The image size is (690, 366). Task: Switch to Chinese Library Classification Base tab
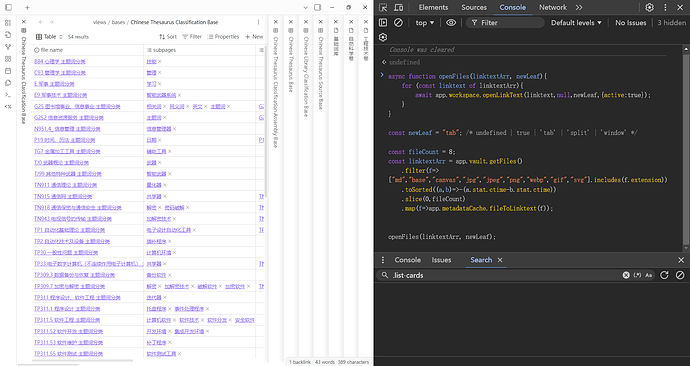[305, 77]
